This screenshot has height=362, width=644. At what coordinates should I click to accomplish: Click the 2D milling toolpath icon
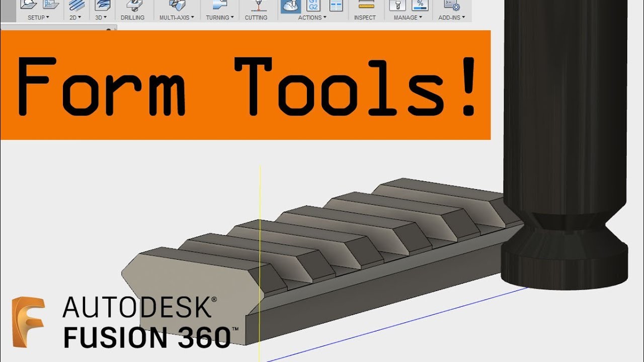[x=77, y=5]
